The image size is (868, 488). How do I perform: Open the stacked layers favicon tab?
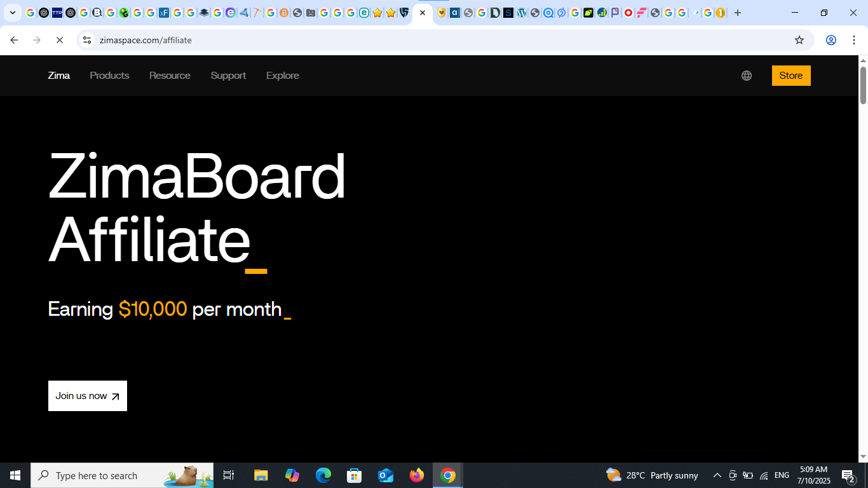[x=204, y=13]
